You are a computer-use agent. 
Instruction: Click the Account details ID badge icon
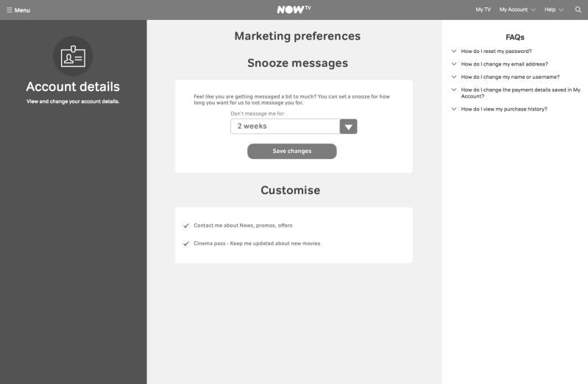(x=73, y=56)
